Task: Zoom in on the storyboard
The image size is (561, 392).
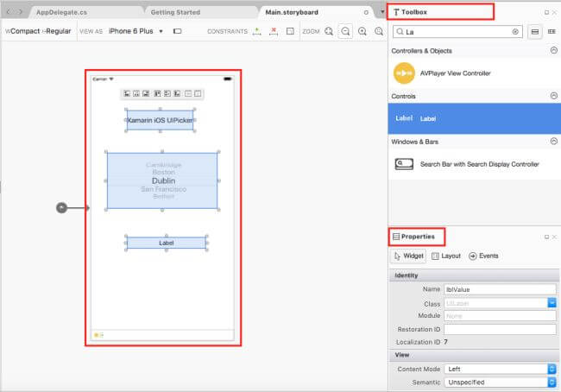Action: point(362,31)
